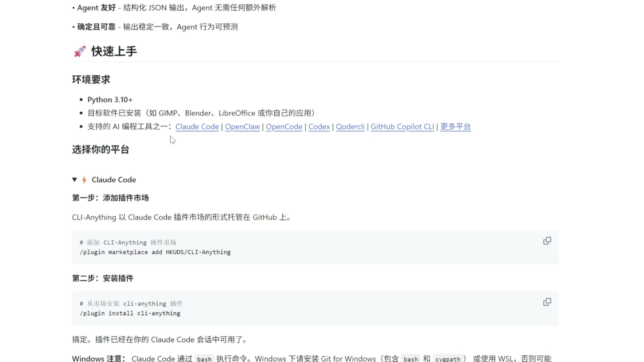This screenshot has width=644, height=362.
Task: Click the 第一步:添加插件市场 heading
Action: [x=110, y=198]
